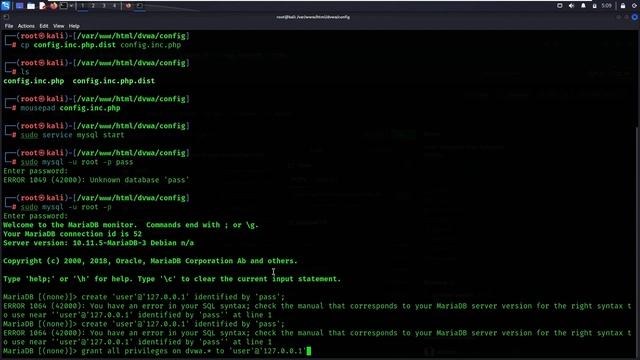Screen dimensions: 640x360
Task: Click the display tray icon
Action: tap(560, 6)
